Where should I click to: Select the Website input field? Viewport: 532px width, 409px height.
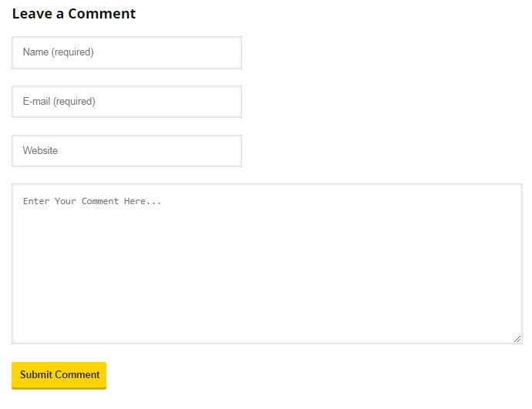click(126, 151)
